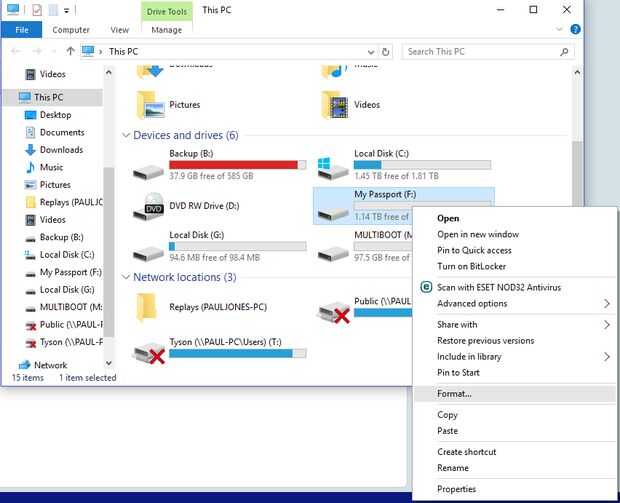The width and height of the screenshot is (620, 503).
Task: Select the My Passport (F:) drive icon
Action: [333, 214]
